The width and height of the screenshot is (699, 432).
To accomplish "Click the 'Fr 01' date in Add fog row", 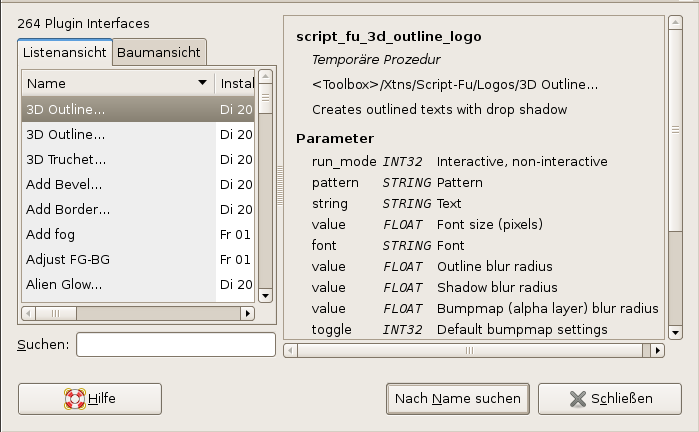I will pyautogui.click(x=235, y=235).
